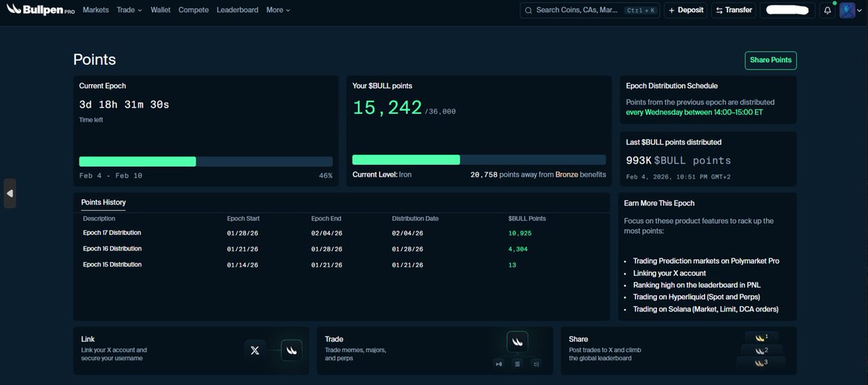Click the Bullpen Pro logo

click(41, 10)
